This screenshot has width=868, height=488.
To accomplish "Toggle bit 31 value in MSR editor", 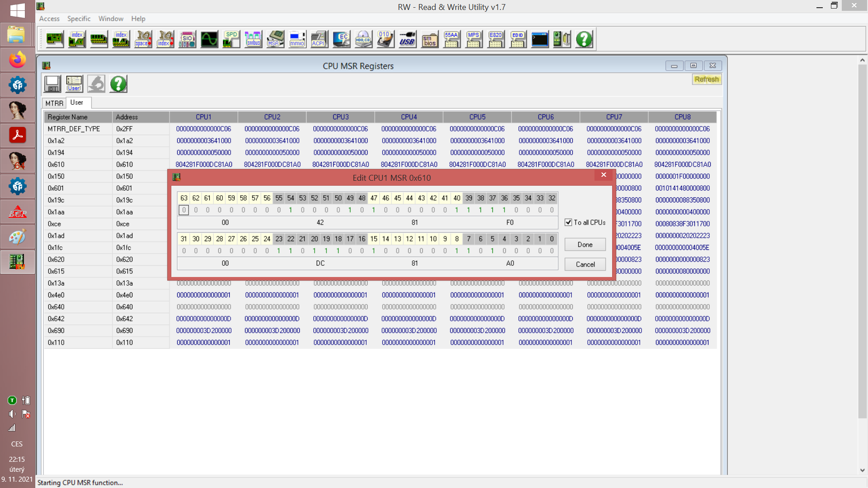I will click(x=184, y=251).
